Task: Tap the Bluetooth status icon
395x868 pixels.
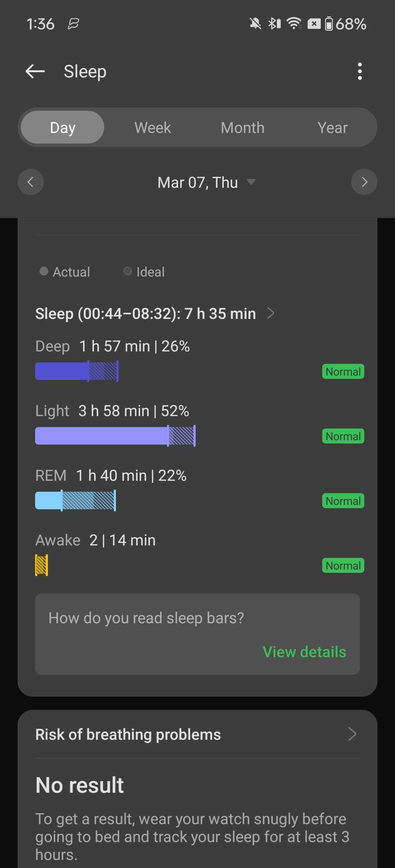Action: (274, 24)
